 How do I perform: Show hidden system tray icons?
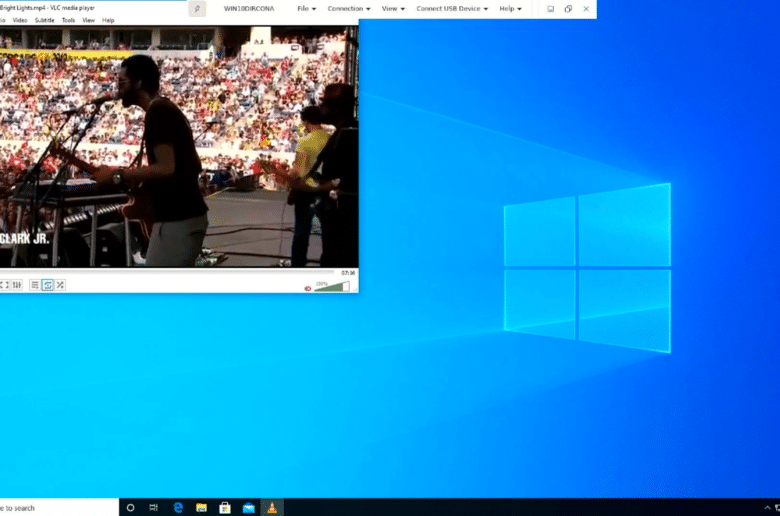point(767,508)
